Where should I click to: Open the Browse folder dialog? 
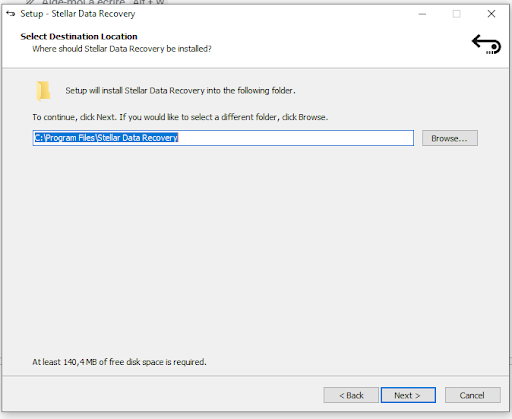tap(450, 138)
